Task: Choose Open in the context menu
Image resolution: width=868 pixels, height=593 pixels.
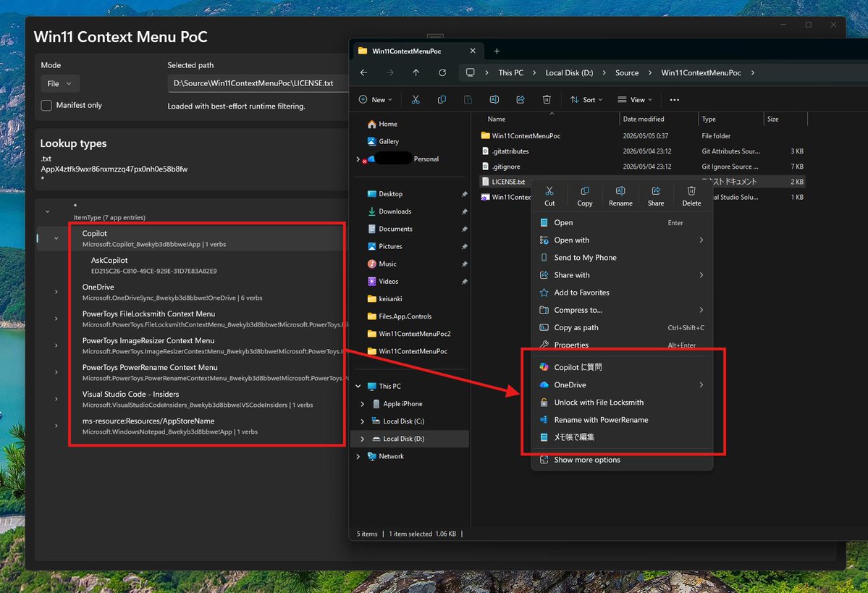Action: click(622, 222)
